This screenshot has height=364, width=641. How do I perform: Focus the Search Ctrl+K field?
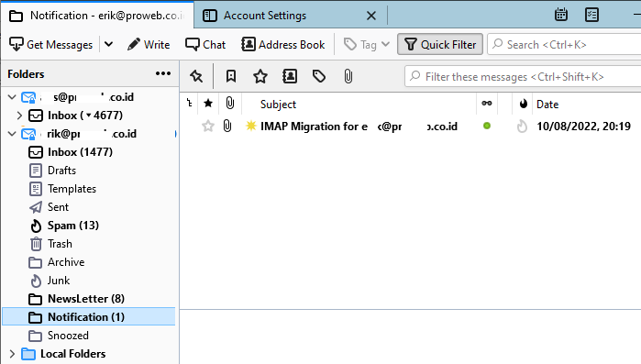coord(564,45)
